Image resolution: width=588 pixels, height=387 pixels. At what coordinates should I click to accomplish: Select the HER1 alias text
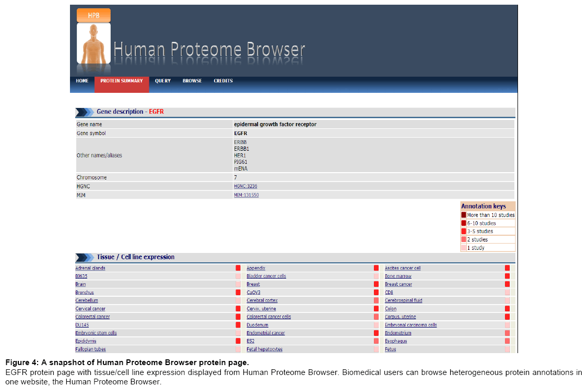[x=240, y=155]
